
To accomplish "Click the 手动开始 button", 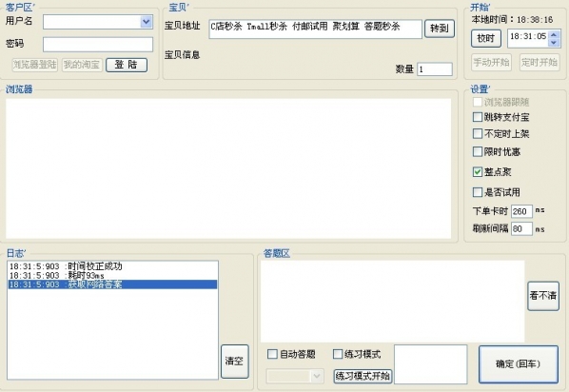I will pyautogui.click(x=491, y=63).
